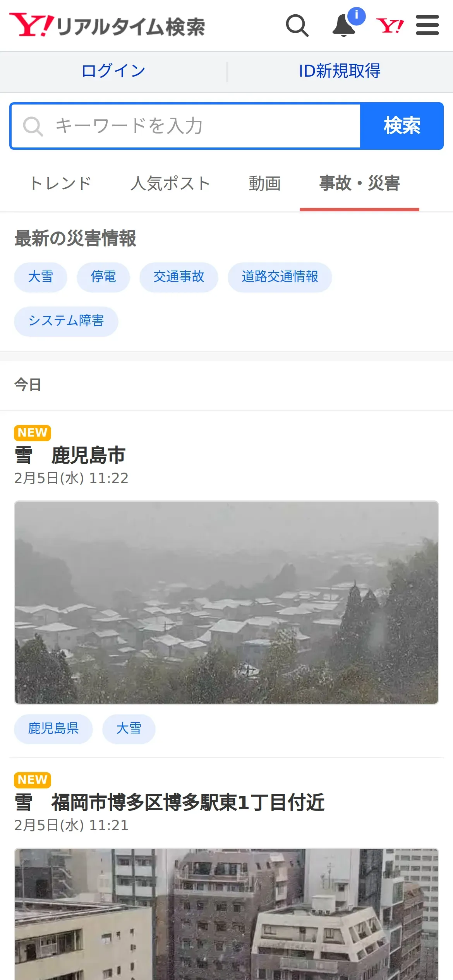Select the 事故・災害 tab

tap(359, 183)
